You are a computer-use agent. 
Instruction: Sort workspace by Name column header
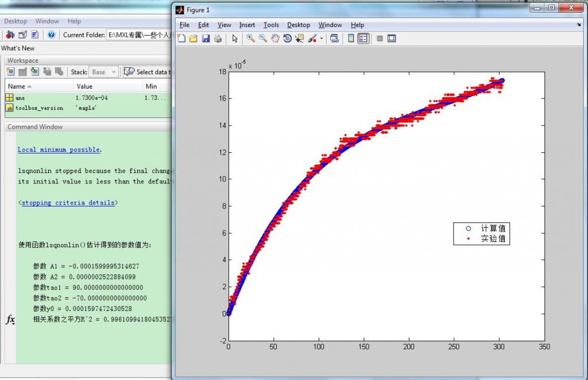coord(39,86)
